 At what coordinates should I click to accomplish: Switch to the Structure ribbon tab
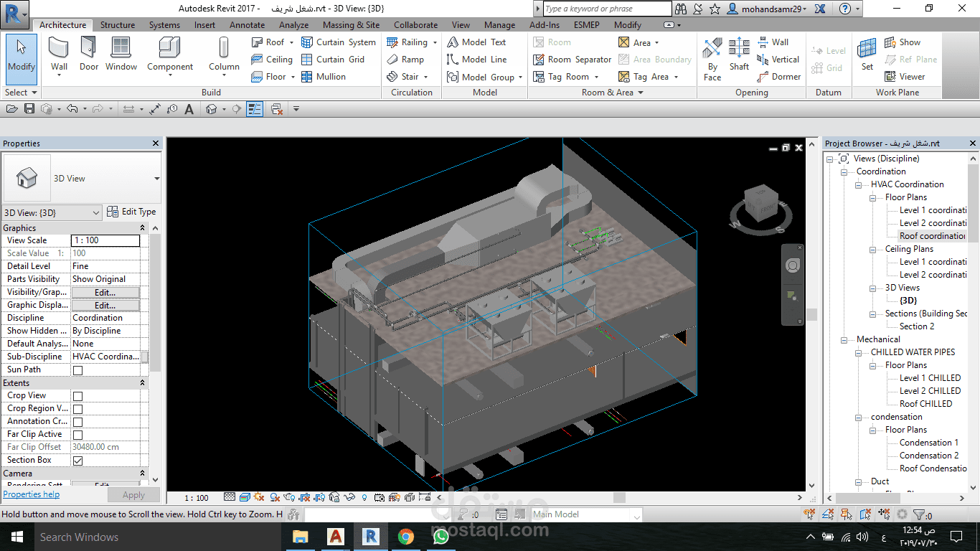pyautogui.click(x=118, y=25)
